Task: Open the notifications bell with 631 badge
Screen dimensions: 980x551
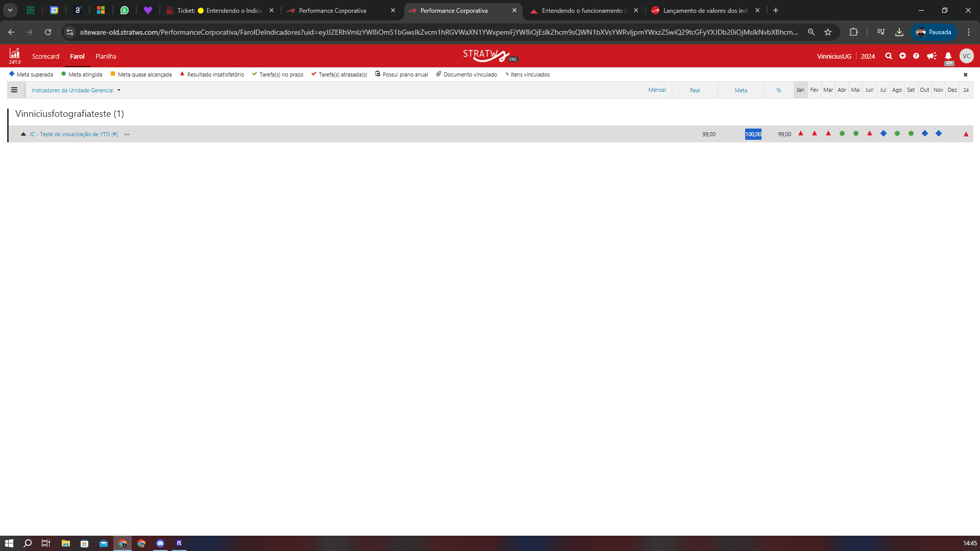Action: point(948,57)
